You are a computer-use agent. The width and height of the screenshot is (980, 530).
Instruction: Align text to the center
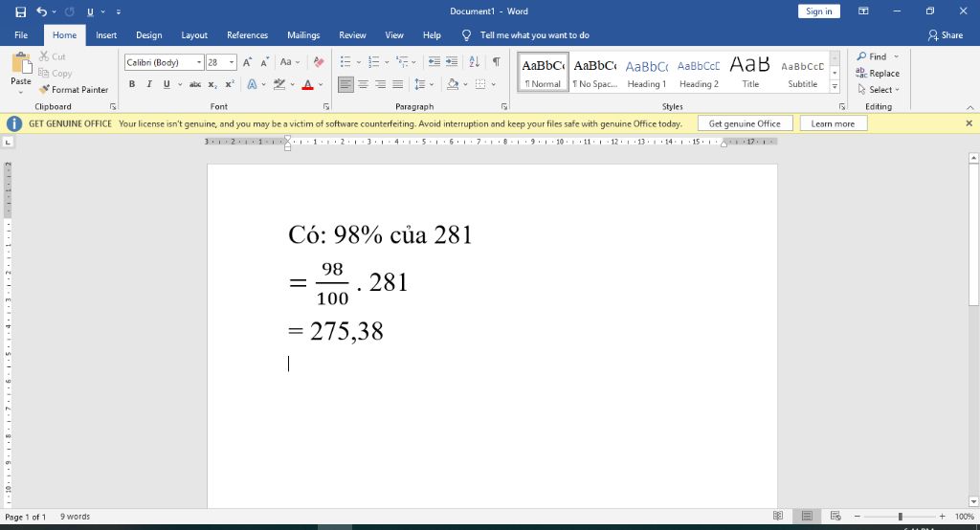click(363, 84)
